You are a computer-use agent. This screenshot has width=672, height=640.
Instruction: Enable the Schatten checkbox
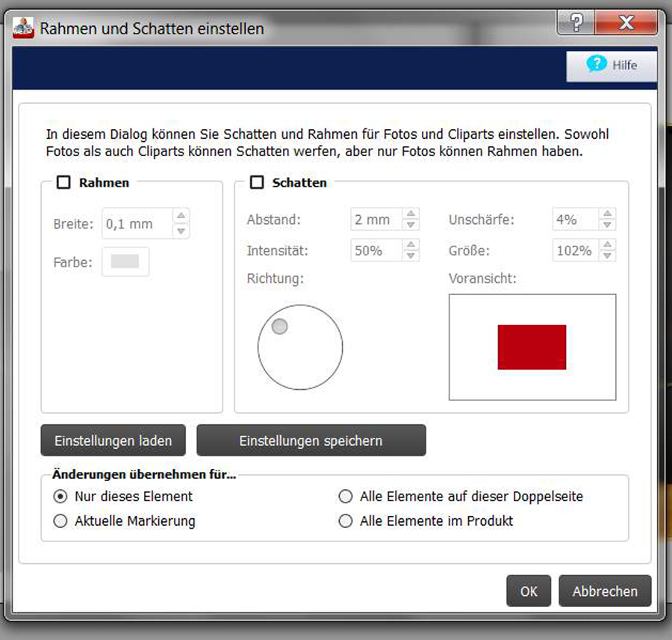(257, 182)
